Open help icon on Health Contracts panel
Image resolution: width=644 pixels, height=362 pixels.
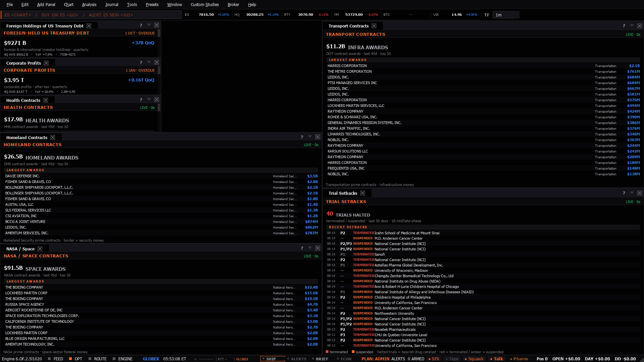pyautogui.click(x=141, y=100)
